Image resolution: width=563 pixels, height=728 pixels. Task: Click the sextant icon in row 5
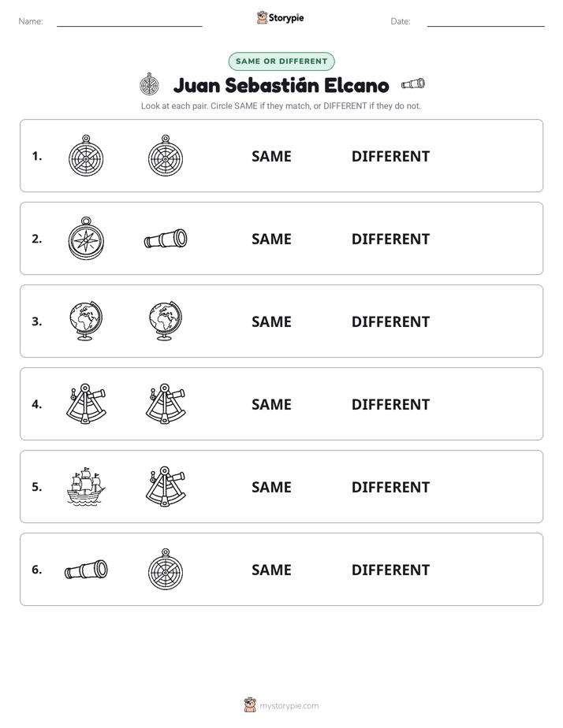pos(166,486)
